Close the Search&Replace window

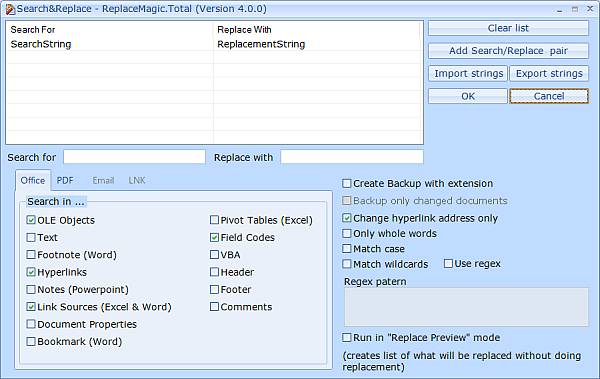(590, 9)
